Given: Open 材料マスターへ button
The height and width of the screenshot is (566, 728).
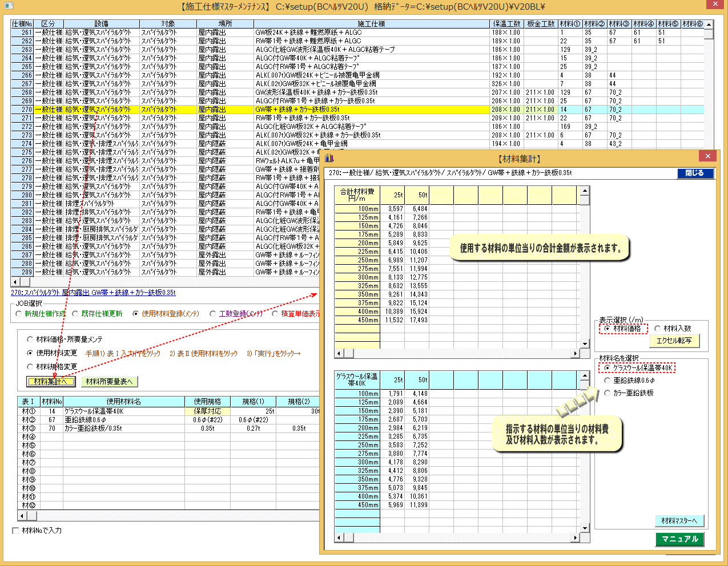Looking at the screenshot, I should click(x=679, y=521).
